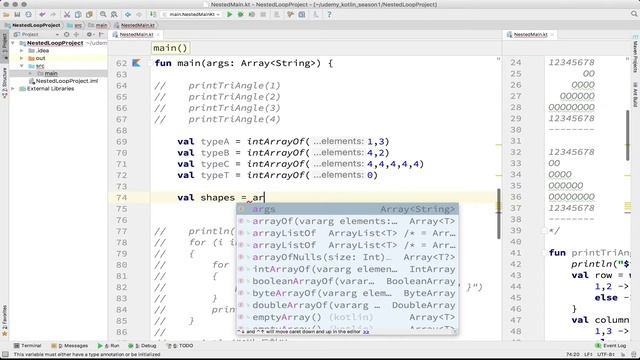
Task: Select the right split NestedMain.kt tab
Action: point(530,35)
